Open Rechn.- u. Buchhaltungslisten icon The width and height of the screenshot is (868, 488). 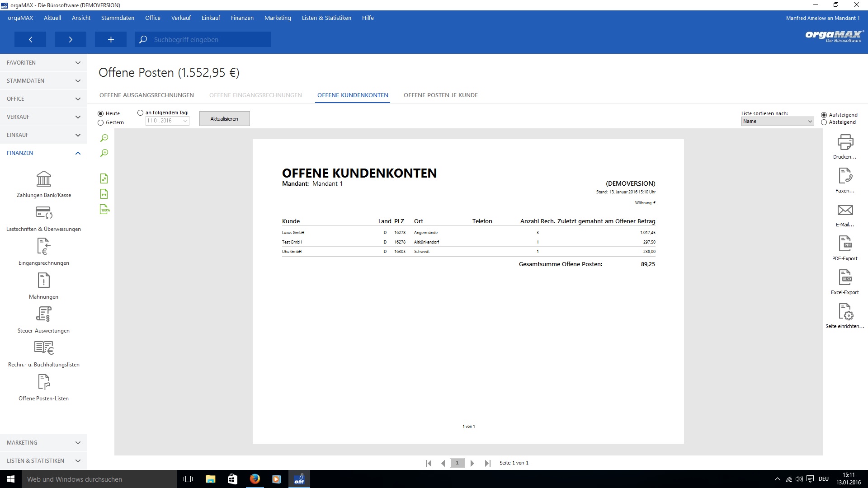click(44, 347)
